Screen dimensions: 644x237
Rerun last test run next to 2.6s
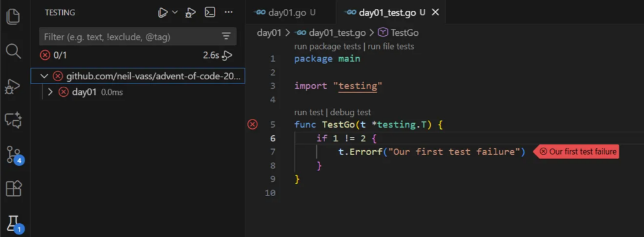[x=227, y=55]
